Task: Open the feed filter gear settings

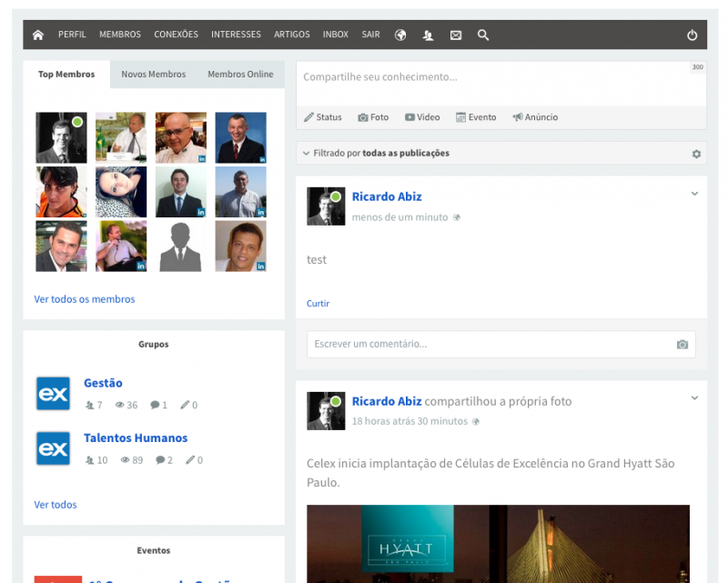Action: click(x=696, y=154)
